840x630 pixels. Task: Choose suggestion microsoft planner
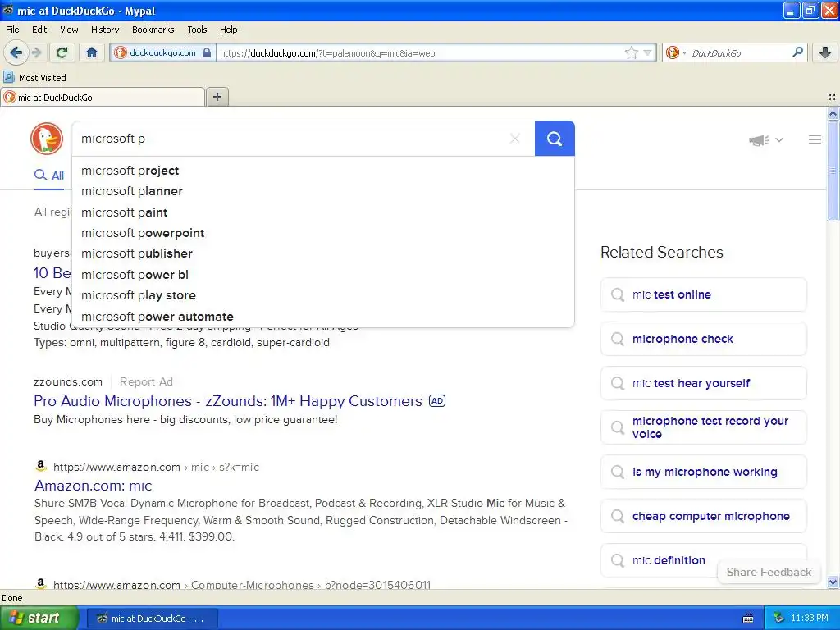pos(323,191)
